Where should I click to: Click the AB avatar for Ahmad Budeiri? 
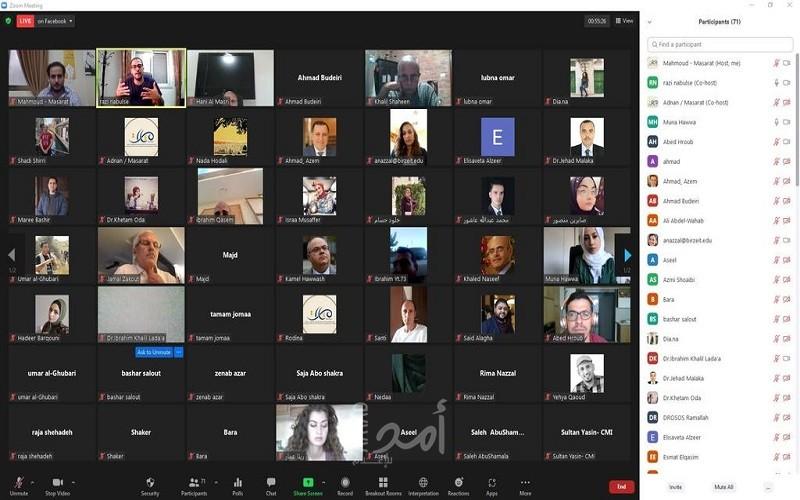pyautogui.click(x=653, y=201)
